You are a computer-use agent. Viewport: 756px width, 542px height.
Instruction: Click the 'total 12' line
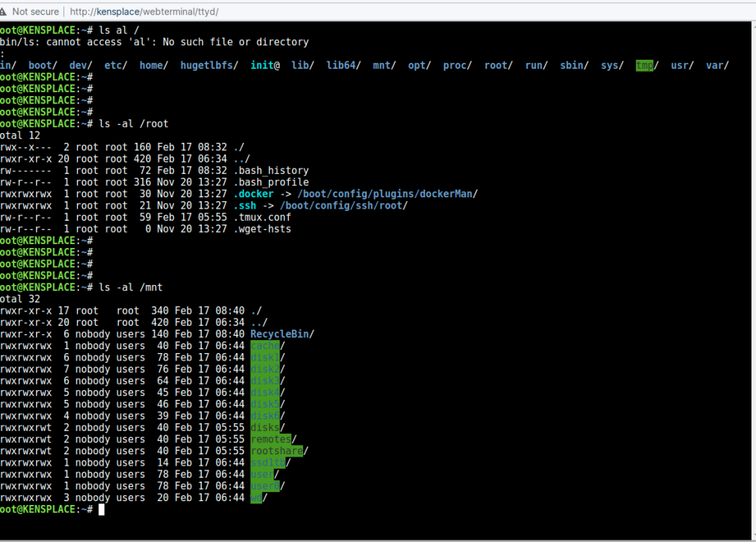coord(20,135)
